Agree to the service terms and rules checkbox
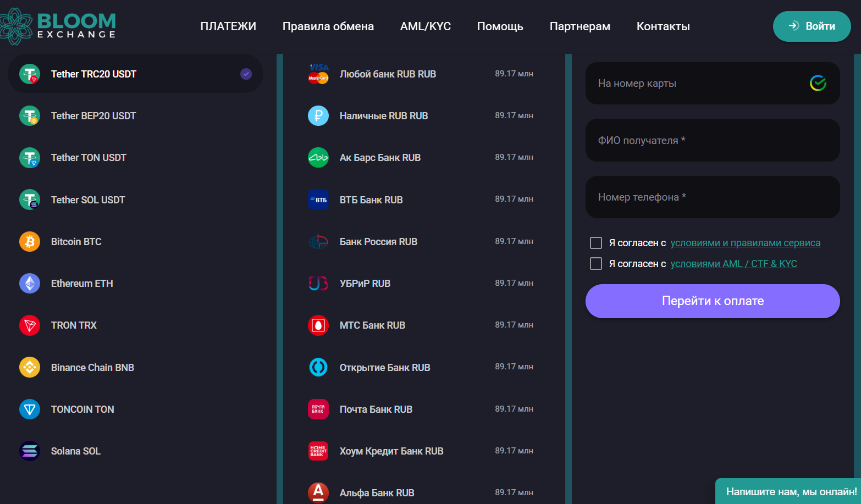861x504 pixels. 596,243
